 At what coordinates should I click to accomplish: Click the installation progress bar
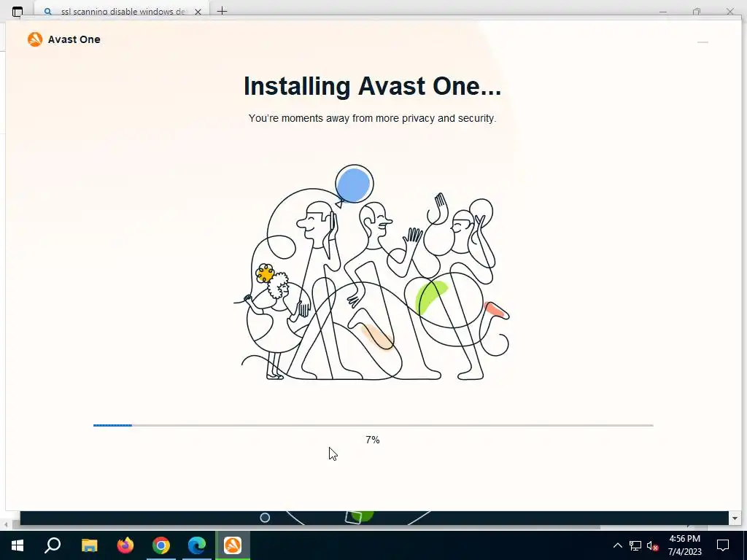[x=373, y=425]
